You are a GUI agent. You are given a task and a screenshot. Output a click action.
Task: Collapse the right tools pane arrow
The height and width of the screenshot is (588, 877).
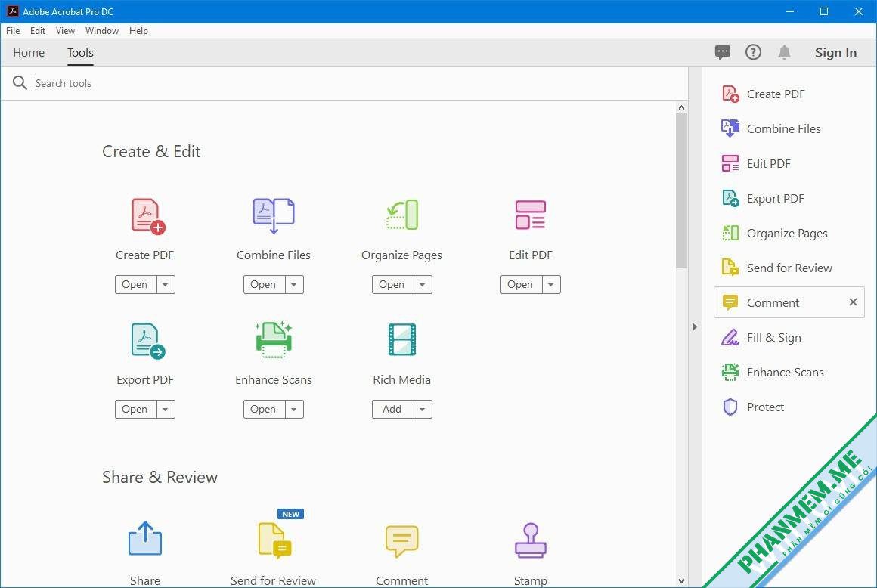coord(695,327)
